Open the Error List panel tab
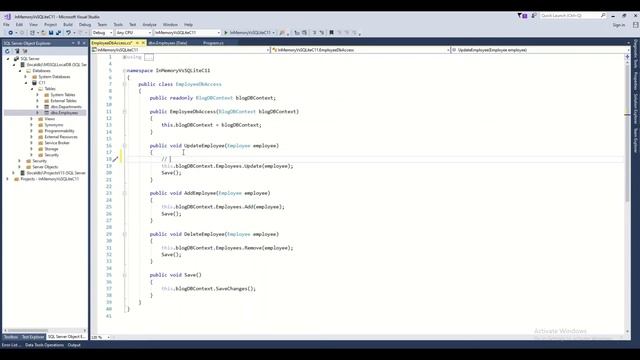Viewport: 640px width, 360px height. pos(11,345)
